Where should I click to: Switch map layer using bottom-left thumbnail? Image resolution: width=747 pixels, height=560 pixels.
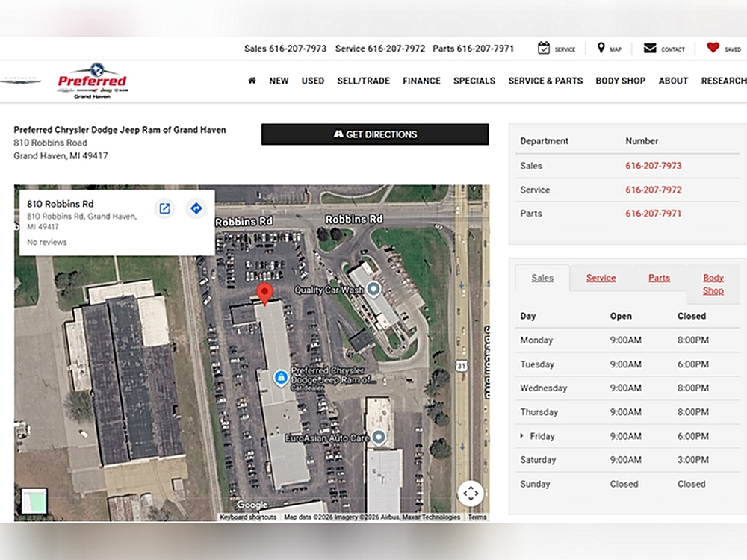tap(34, 501)
